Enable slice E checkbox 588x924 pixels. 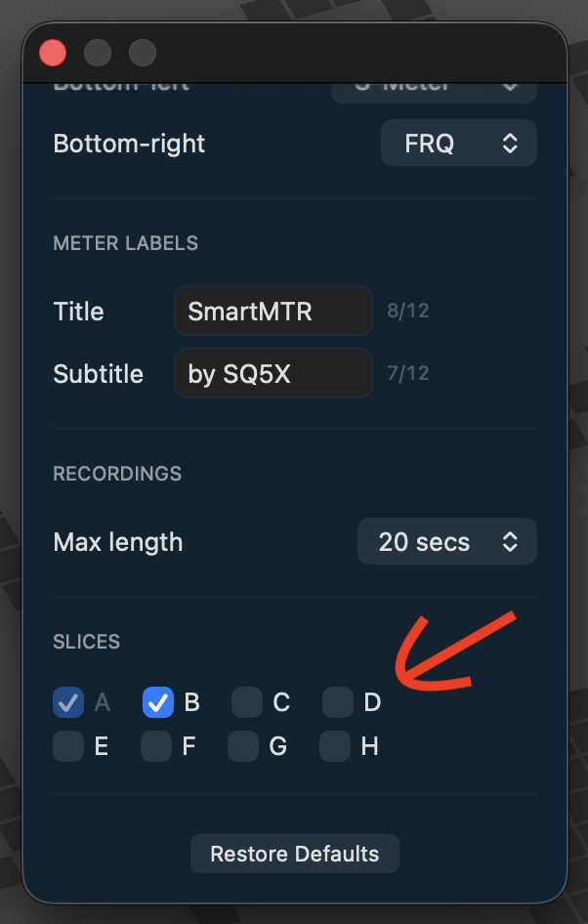[68, 747]
